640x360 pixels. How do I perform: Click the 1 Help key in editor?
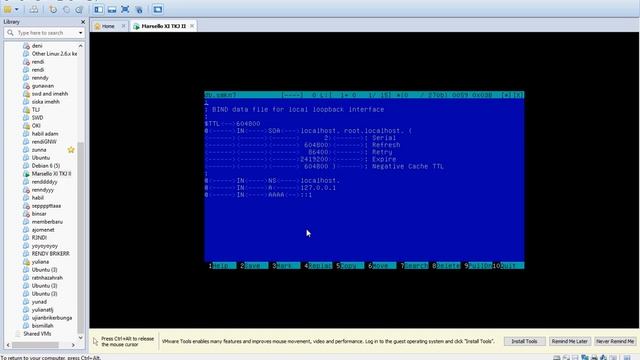(222, 266)
